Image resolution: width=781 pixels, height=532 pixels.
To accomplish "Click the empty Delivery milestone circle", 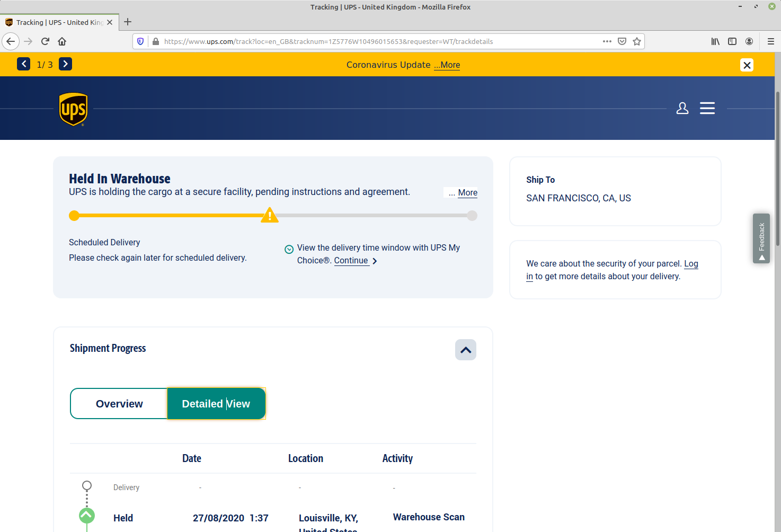I will (x=87, y=486).
